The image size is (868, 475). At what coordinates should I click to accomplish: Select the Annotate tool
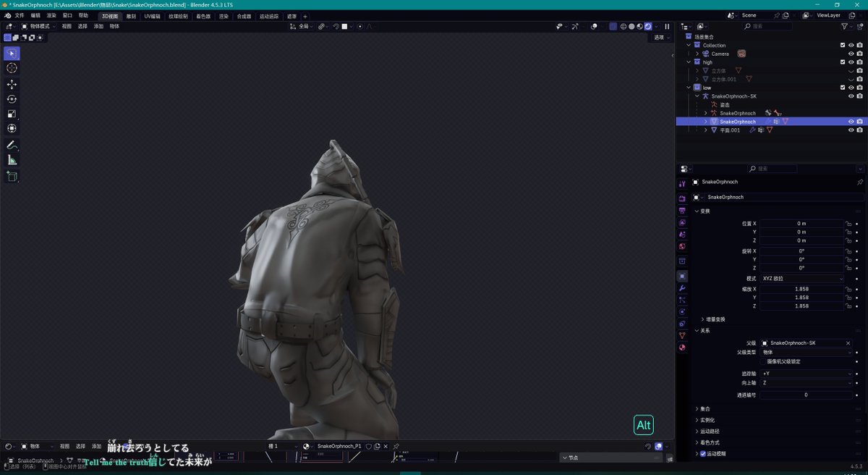(x=12, y=145)
